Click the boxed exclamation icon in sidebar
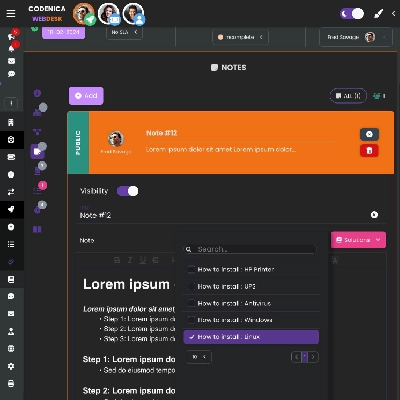Screen dimensions: 400x400 (x=11, y=103)
